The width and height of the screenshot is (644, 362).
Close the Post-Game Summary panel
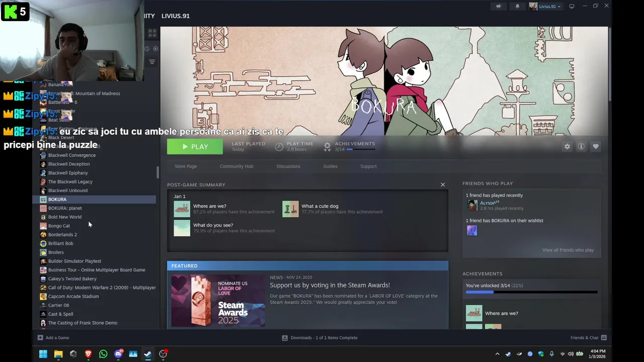443,185
